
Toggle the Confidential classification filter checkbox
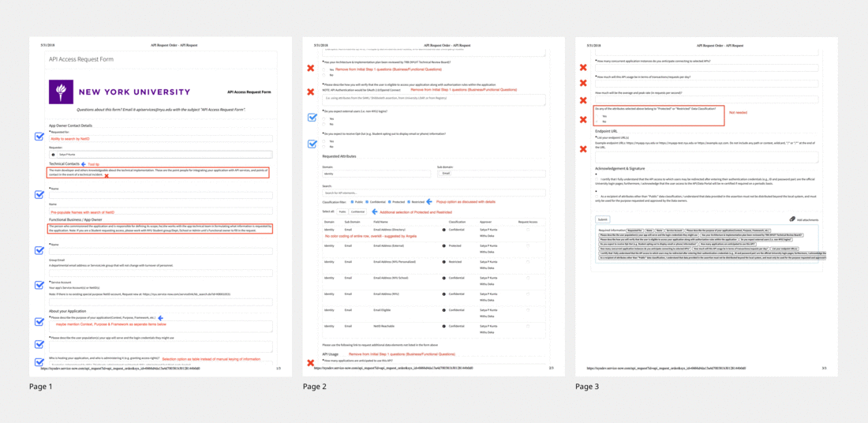point(368,202)
